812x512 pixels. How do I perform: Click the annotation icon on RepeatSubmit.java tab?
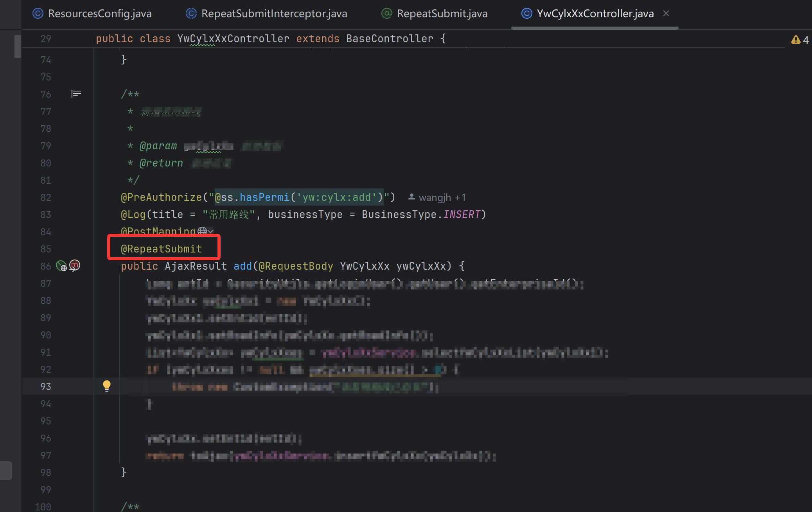click(x=386, y=14)
